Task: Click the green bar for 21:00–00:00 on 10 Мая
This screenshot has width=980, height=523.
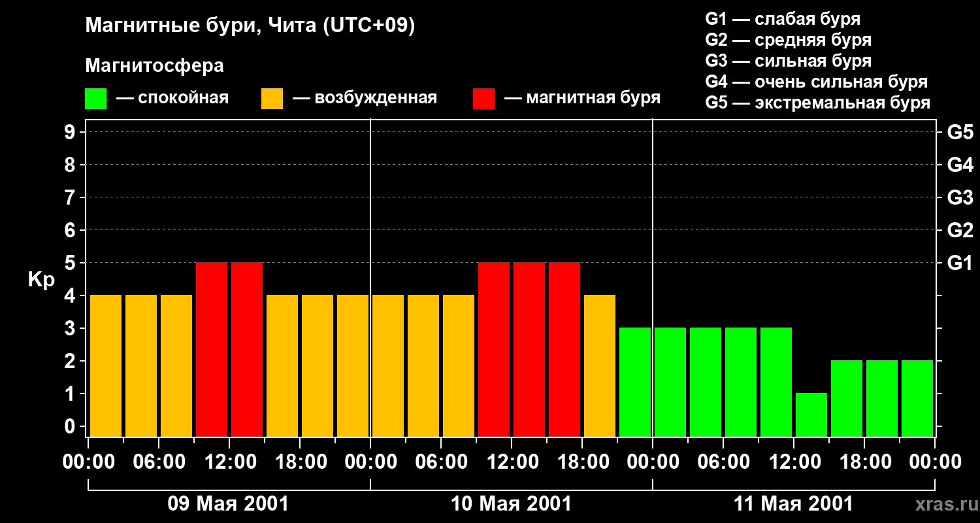Action: (x=635, y=382)
